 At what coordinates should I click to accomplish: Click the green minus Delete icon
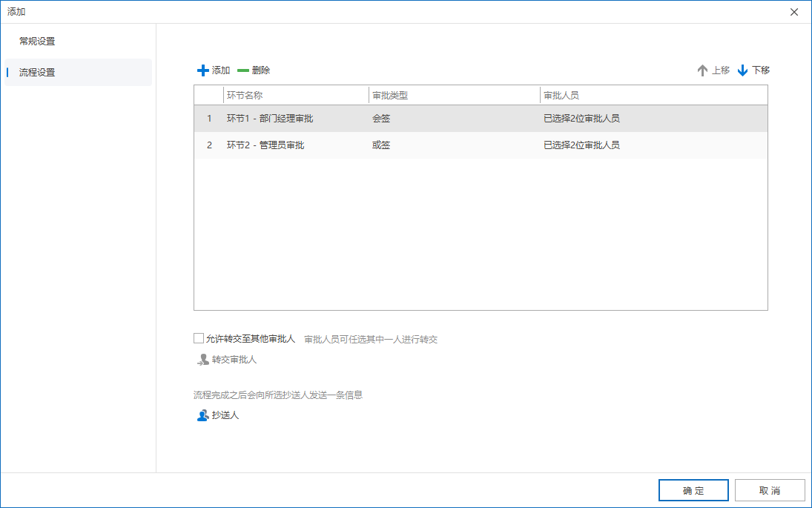(x=243, y=70)
